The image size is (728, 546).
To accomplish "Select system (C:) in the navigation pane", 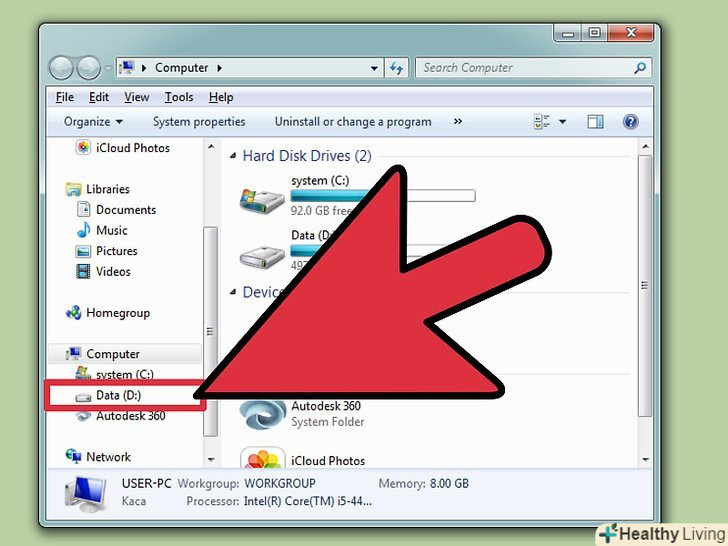I will (x=124, y=374).
